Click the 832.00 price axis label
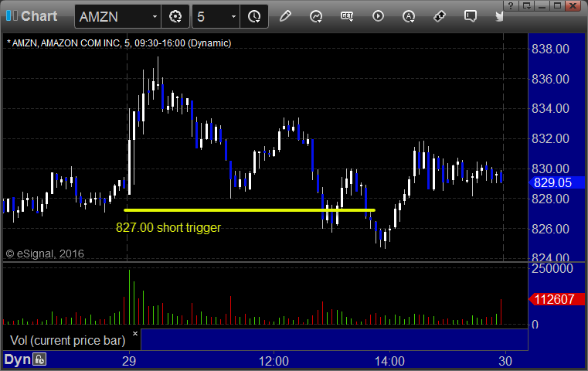Viewport: 588px width, 371px height. (x=550, y=139)
